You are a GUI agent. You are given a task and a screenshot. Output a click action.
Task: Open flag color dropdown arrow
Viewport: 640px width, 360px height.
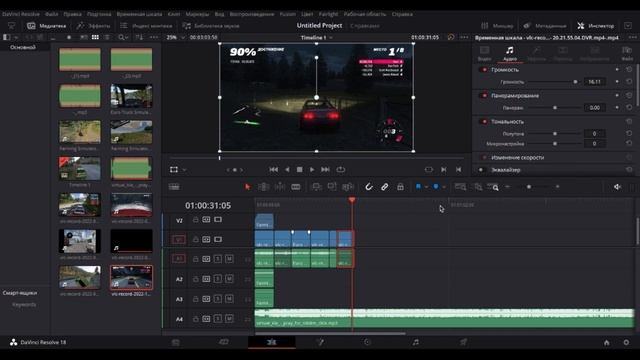coord(426,187)
